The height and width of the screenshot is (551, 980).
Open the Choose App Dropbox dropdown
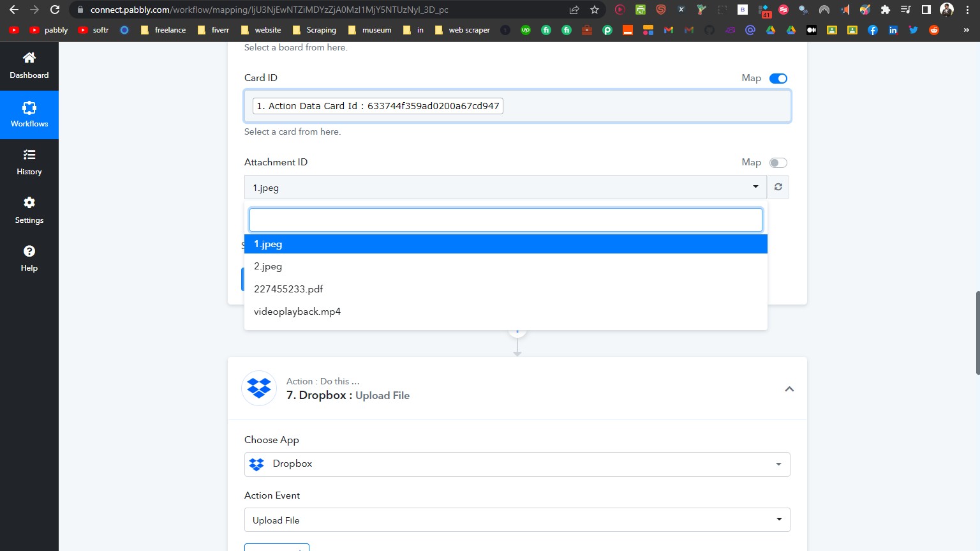(517, 464)
